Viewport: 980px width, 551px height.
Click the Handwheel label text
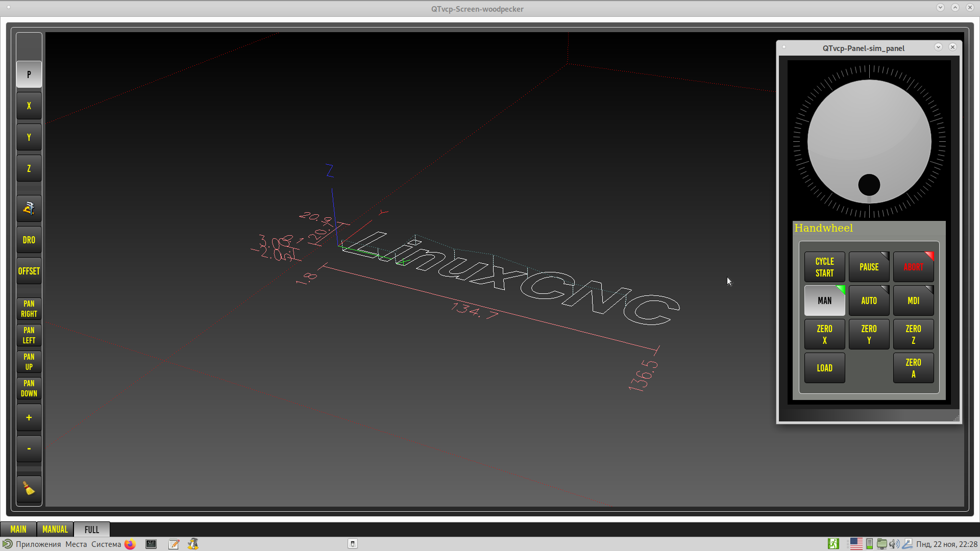(x=823, y=228)
